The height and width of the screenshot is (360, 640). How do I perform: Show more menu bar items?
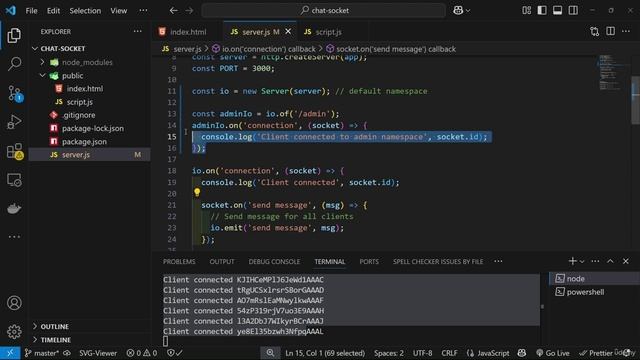(x=143, y=10)
